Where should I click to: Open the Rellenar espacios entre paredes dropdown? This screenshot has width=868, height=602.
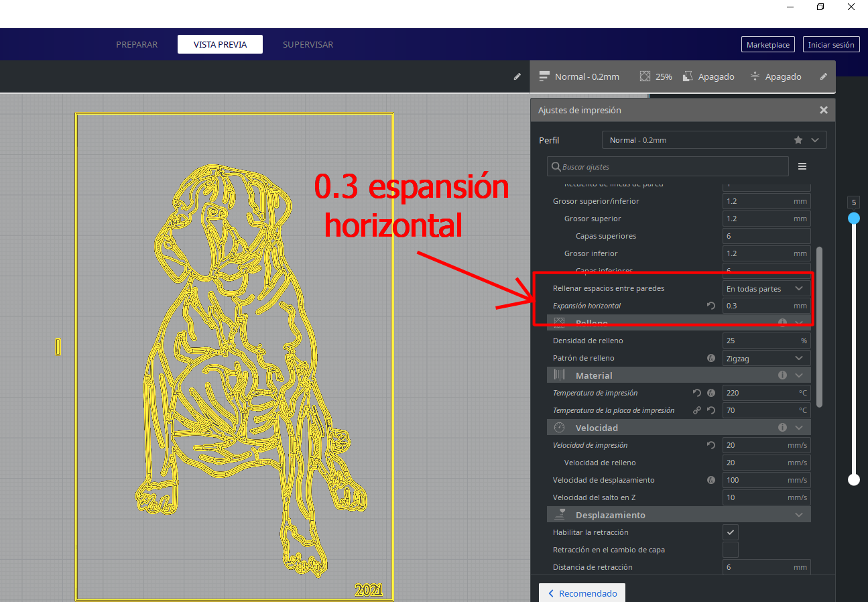(766, 288)
